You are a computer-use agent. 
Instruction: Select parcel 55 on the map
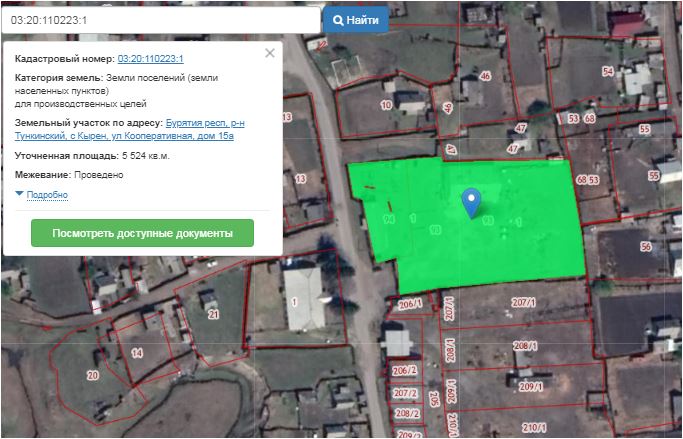coord(643,130)
